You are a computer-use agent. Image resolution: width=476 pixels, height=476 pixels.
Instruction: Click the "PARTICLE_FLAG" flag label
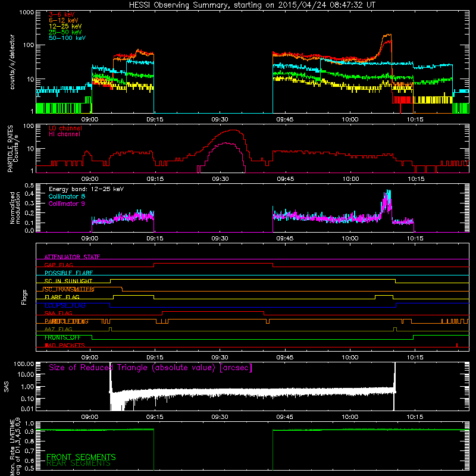click(x=67, y=321)
